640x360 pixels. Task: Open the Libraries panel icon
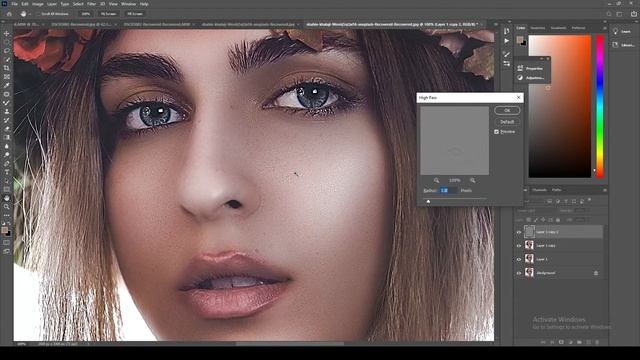pyautogui.click(x=616, y=45)
